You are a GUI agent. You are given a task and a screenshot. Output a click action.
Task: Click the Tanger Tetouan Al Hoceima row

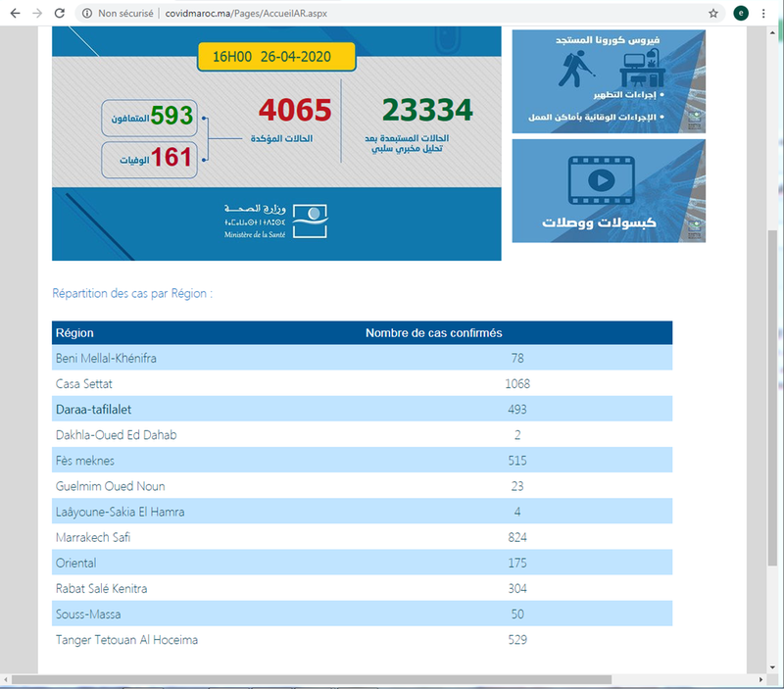[362, 640]
